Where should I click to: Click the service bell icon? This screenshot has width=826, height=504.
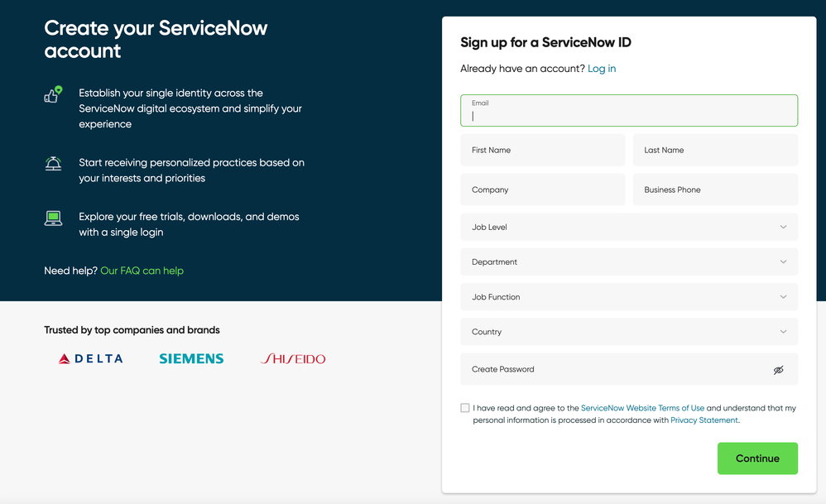(x=53, y=164)
